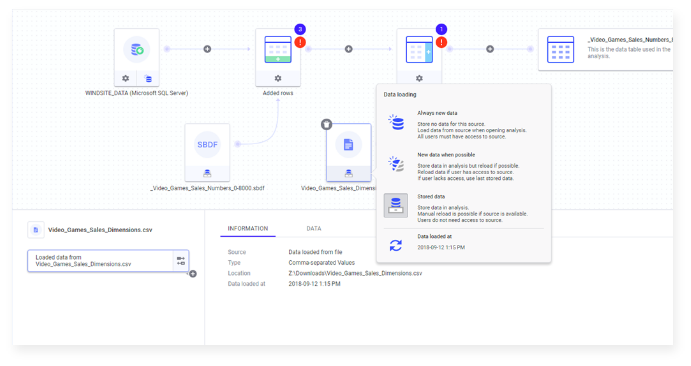The width and height of the screenshot is (691, 366).
Task: Click the SBDF file node icon
Action: click(x=207, y=144)
